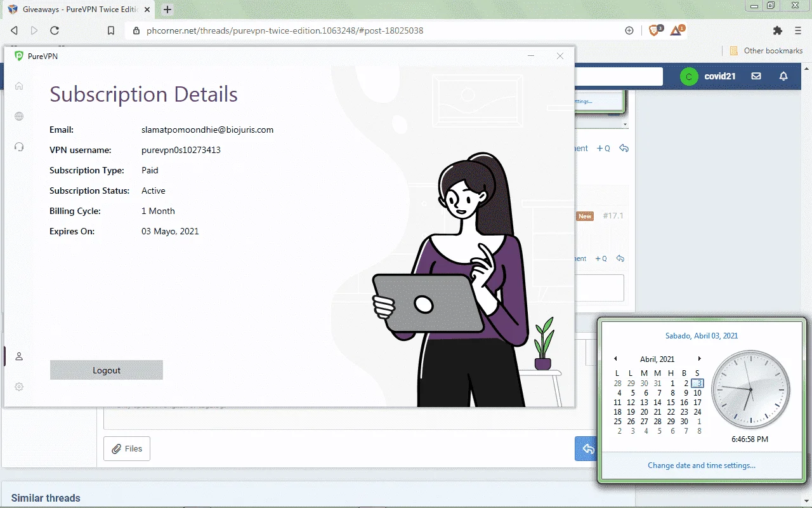Select the PureVPN account profile icon
Viewport: 812px width, 508px height.
point(19,356)
